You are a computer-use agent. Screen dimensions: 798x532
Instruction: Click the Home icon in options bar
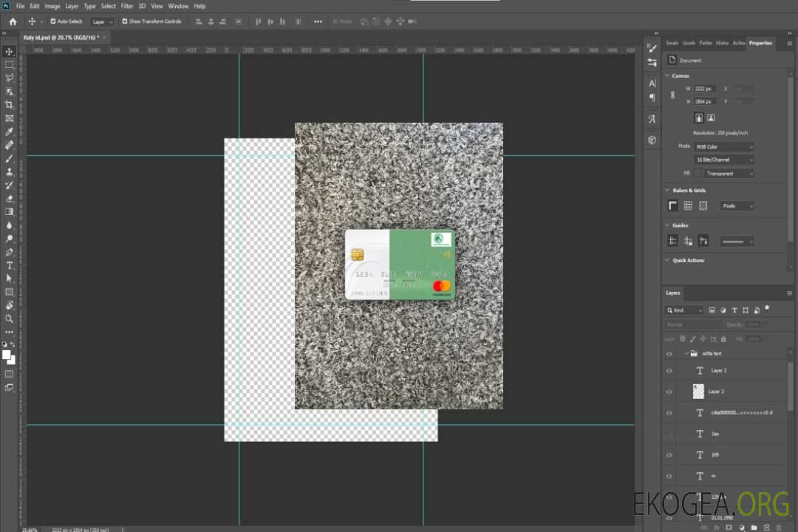tap(13, 21)
